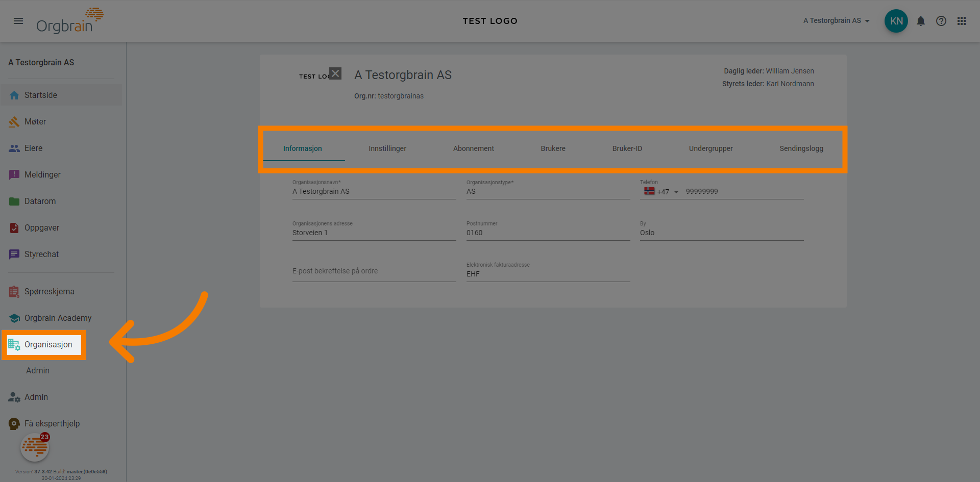The width and height of the screenshot is (980, 482).
Task: Select the Møter meetings icon
Action: (x=14, y=121)
